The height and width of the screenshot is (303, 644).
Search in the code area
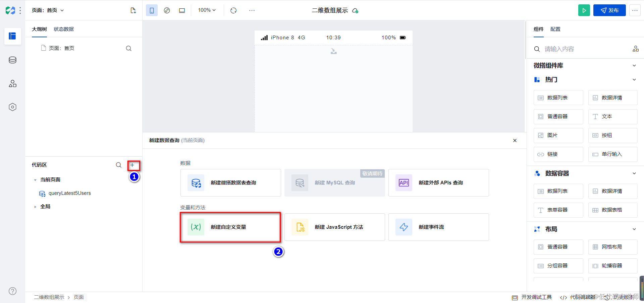coord(118,165)
